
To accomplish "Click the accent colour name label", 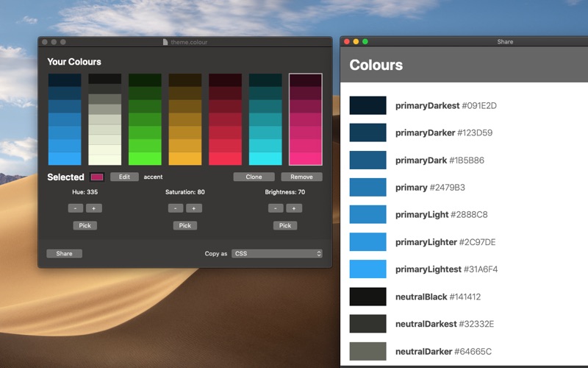I will click(153, 177).
